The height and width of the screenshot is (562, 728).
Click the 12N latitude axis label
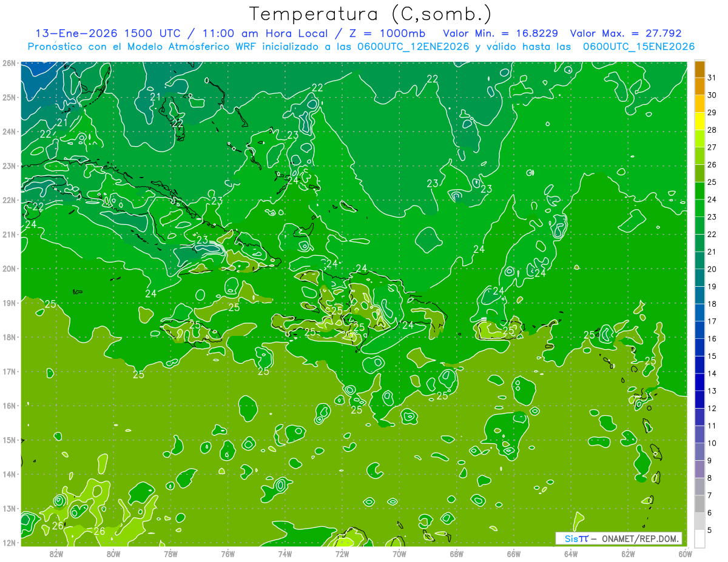click(x=9, y=543)
